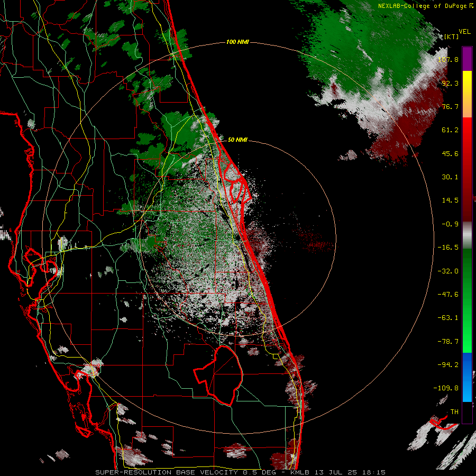Select the -47.6 velocity scale value
Viewport: 476px width, 476px height.
click(x=448, y=295)
